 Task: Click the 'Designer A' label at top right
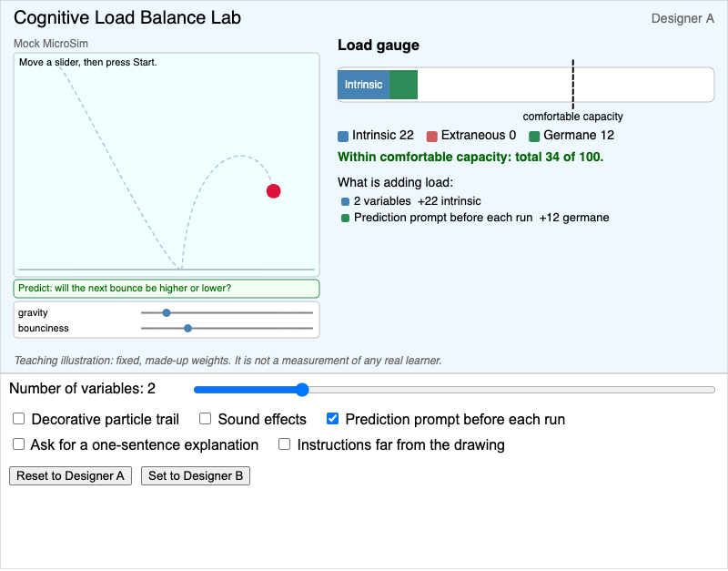tap(682, 18)
